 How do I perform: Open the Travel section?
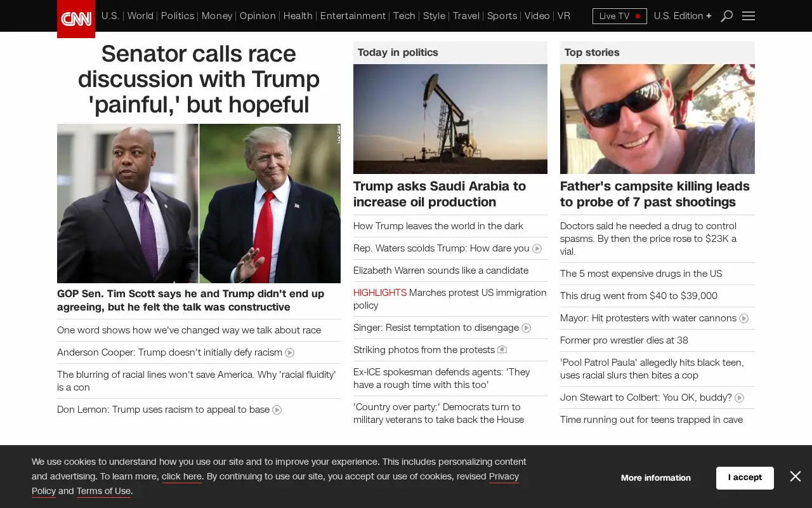coord(466,16)
